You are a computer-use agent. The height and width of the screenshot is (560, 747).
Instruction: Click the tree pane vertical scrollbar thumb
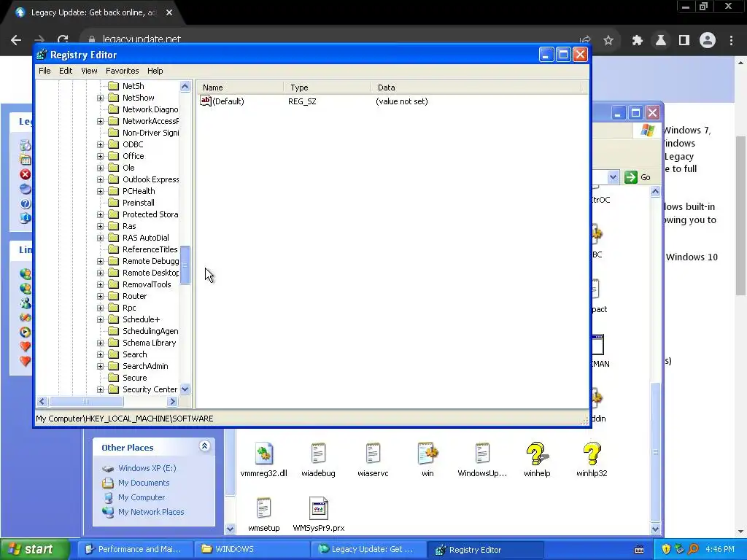185,265
